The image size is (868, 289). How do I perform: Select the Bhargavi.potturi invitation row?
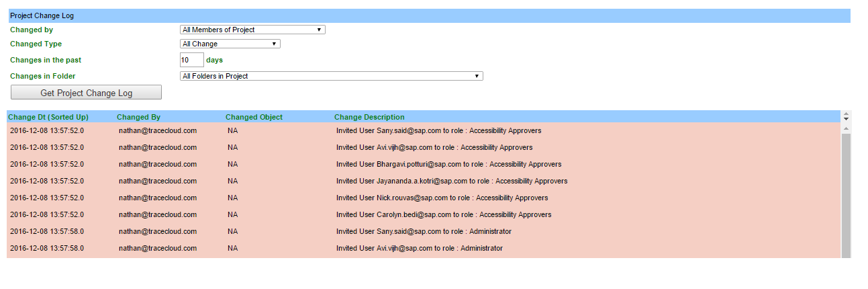coord(423,164)
